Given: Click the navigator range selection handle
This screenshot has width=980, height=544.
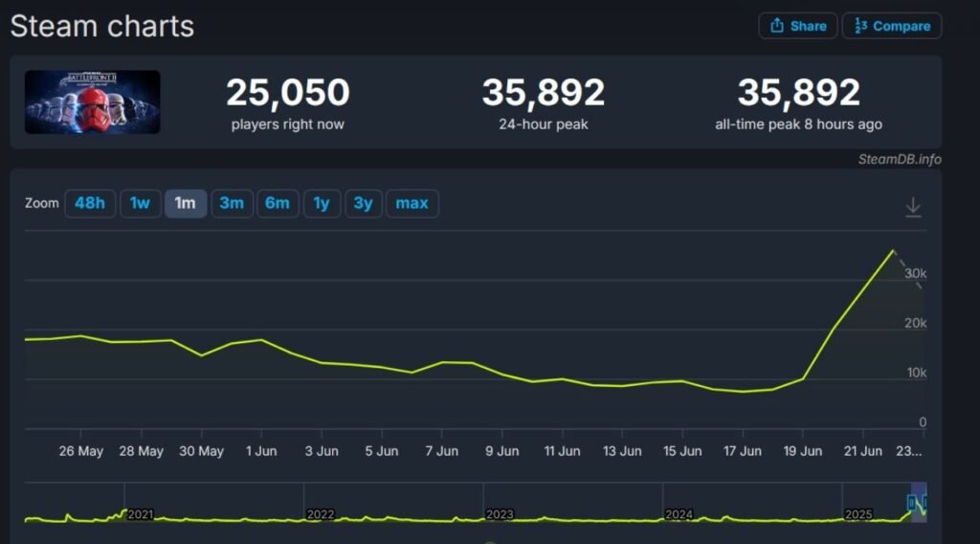Looking at the screenshot, I should (x=911, y=502).
